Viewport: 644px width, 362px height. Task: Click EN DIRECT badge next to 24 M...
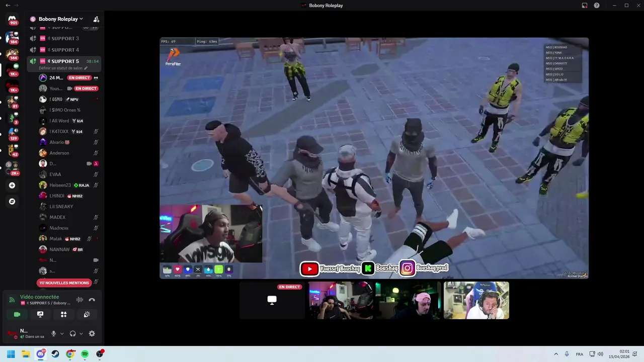pos(79,78)
